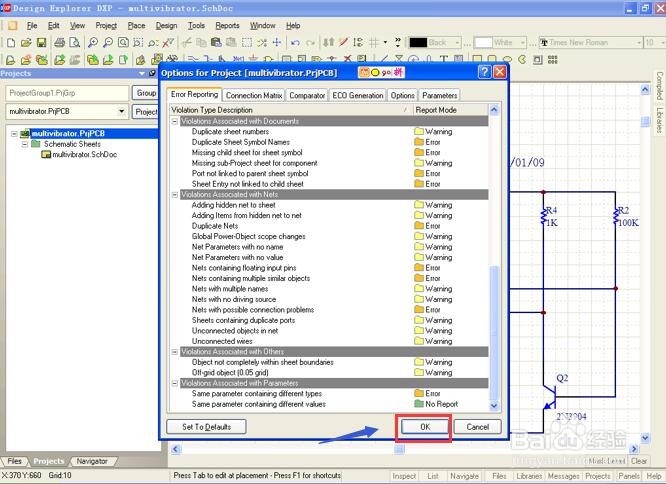Click the array paste grid icon
666x484 pixels.
coord(553,59)
